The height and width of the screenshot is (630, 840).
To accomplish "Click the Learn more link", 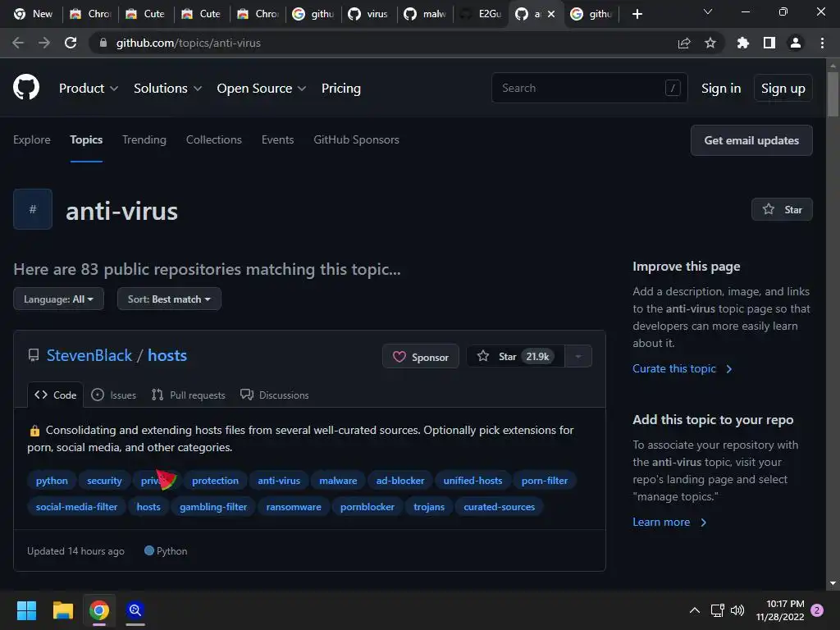I will pos(669,522).
